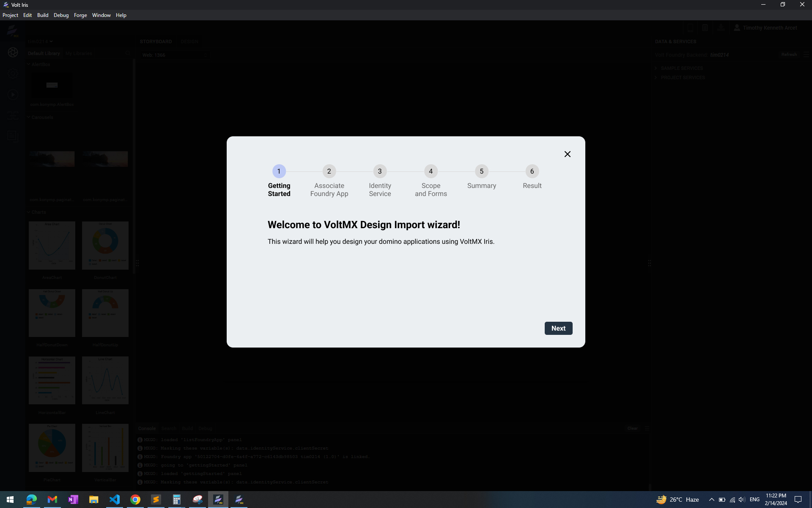Open the aperture-shaped sidebar icon
The height and width of the screenshot is (508, 812).
13,52
